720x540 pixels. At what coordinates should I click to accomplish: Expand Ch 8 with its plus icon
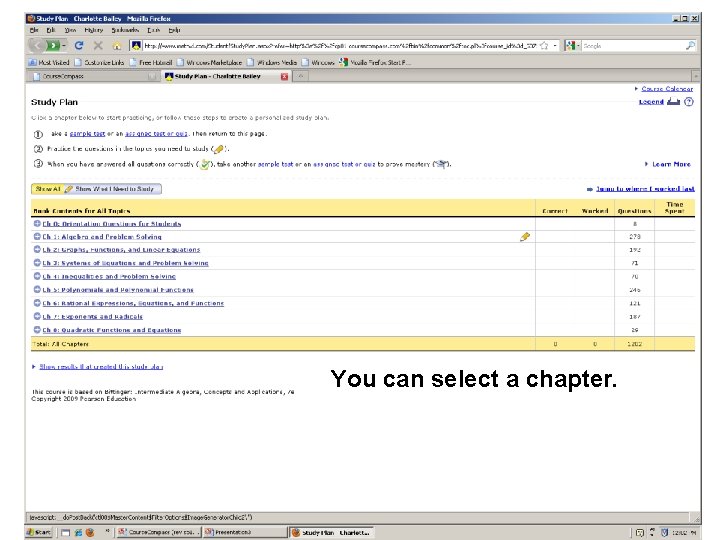[37, 329]
